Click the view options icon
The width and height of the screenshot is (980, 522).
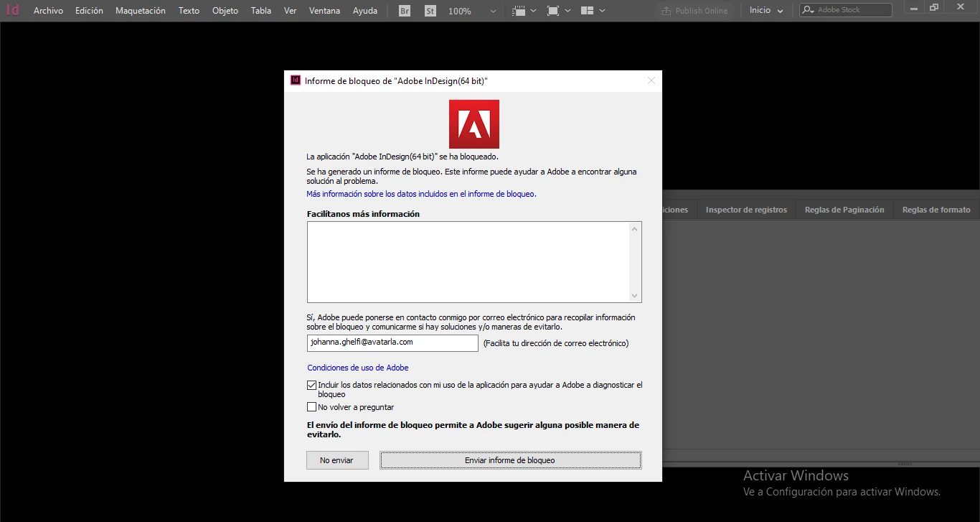(x=520, y=11)
